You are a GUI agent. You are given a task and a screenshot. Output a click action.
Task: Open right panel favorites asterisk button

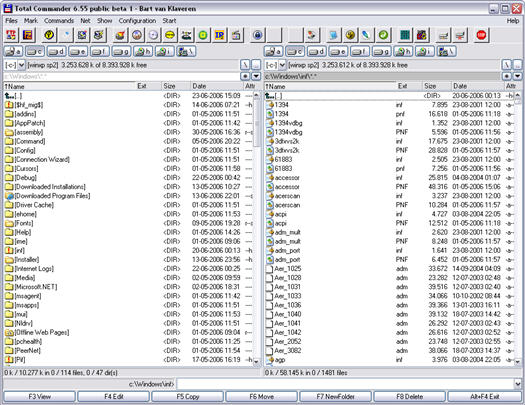pyautogui.click(x=507, y=76)
